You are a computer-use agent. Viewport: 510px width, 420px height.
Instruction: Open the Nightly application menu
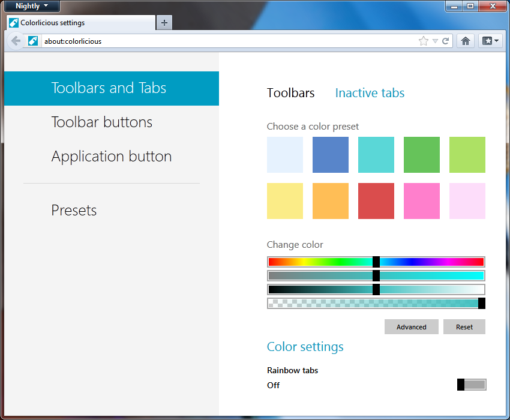coord(32,6)
